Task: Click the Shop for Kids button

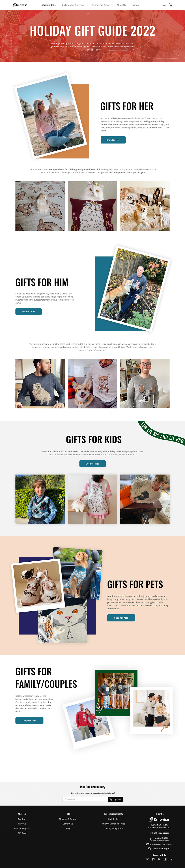Action: pyautogui.click(x=92, y=464)
